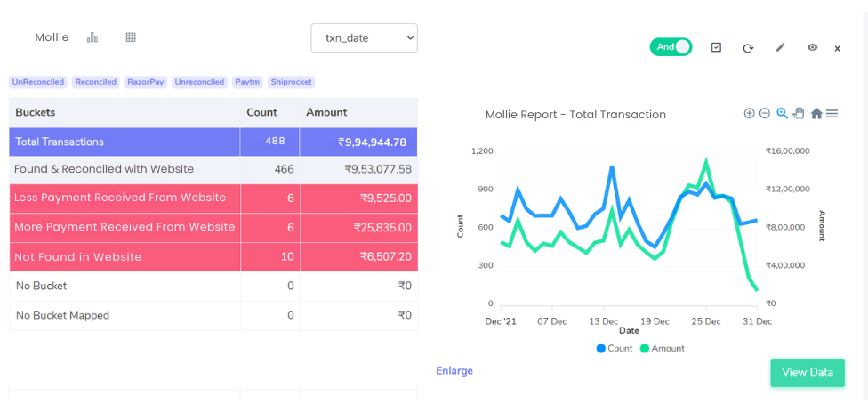Click Found & Reconciled with Website row
This screenshot has height=413, width=868.
[x=213, y=170]
